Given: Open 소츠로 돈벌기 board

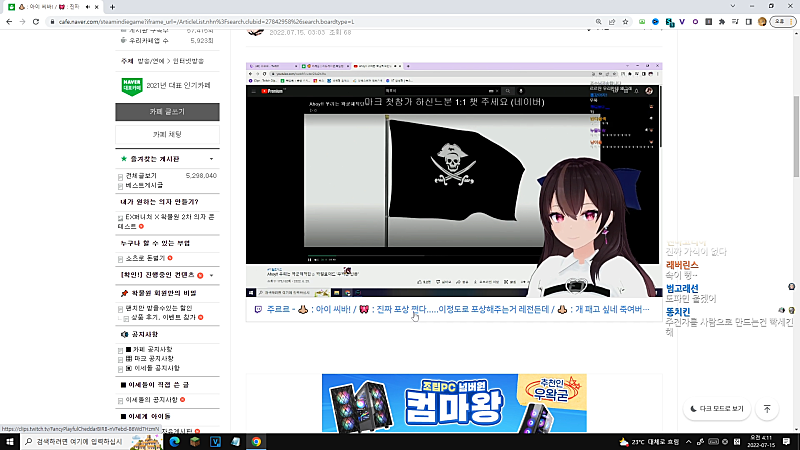Looking at the screenshot, I should [x=145, y=258].
